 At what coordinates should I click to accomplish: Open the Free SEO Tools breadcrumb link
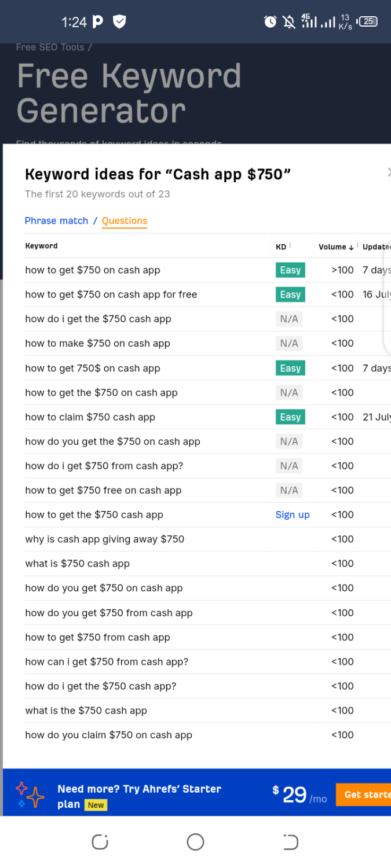coord(50,47)
